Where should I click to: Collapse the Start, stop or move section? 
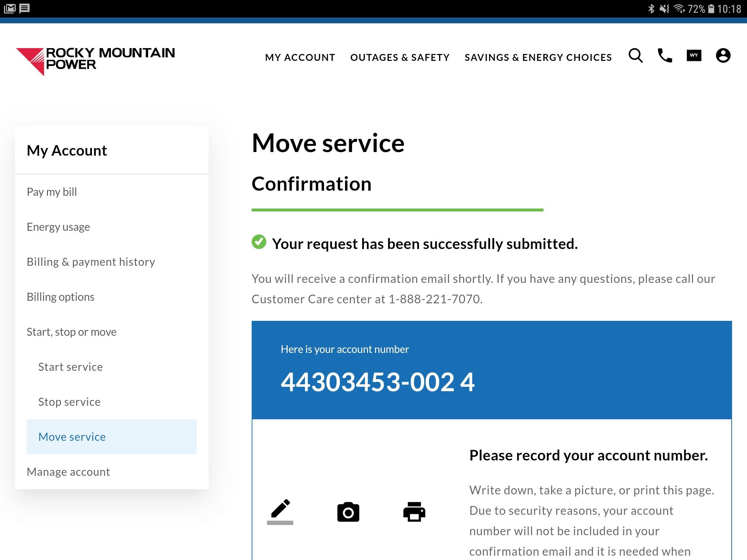point(71,332)
